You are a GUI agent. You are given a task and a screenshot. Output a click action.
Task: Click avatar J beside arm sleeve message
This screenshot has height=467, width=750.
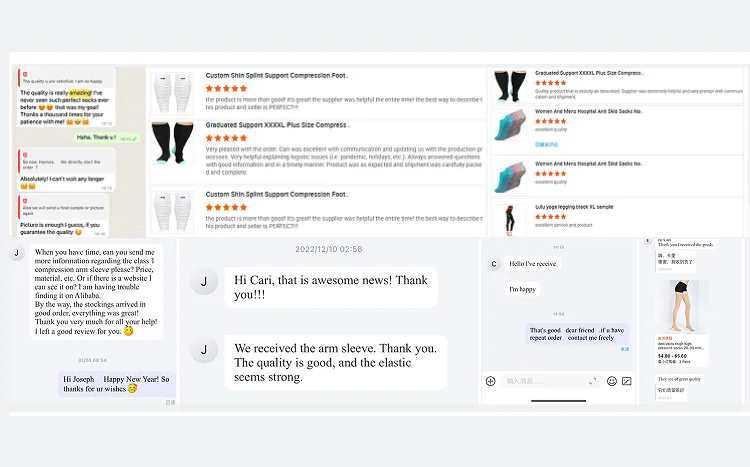point(204,350)
